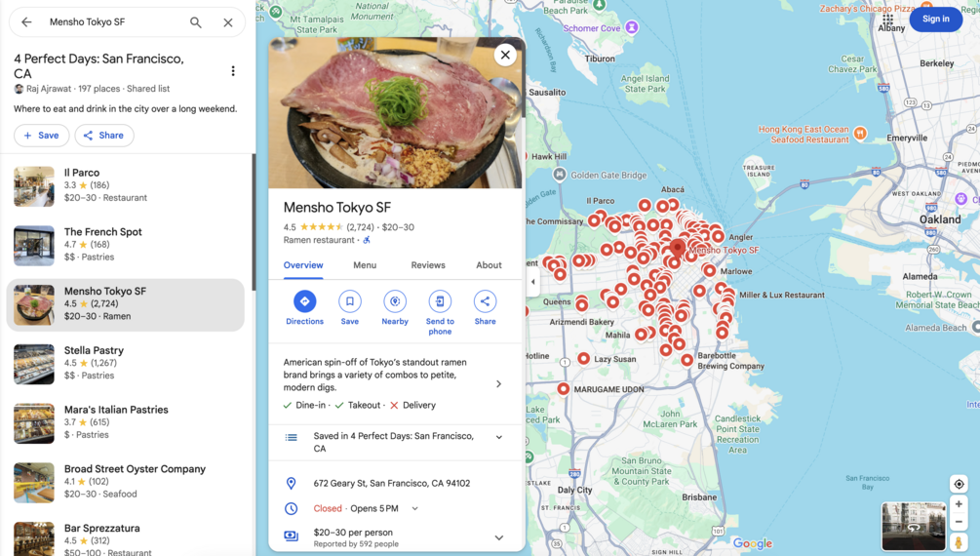Toggle the map layers thumbnail

pos(913,526)
